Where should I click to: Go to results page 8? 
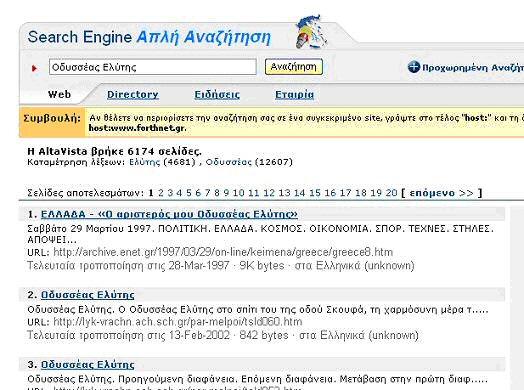217,193
